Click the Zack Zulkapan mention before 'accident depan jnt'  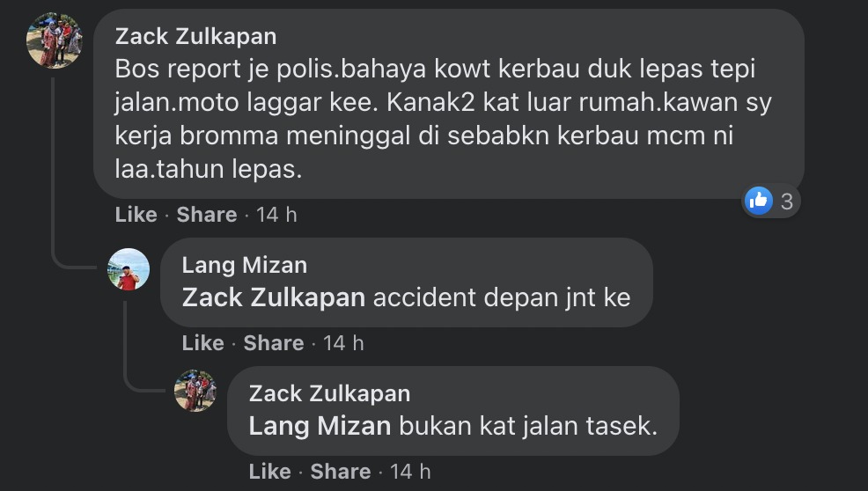pos(274,297)
